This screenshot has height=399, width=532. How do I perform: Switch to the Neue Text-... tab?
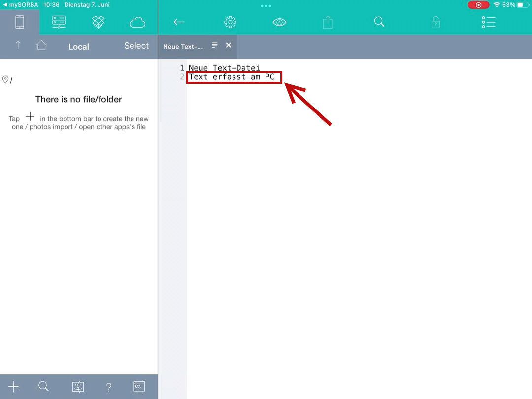(x=183, y=47)
